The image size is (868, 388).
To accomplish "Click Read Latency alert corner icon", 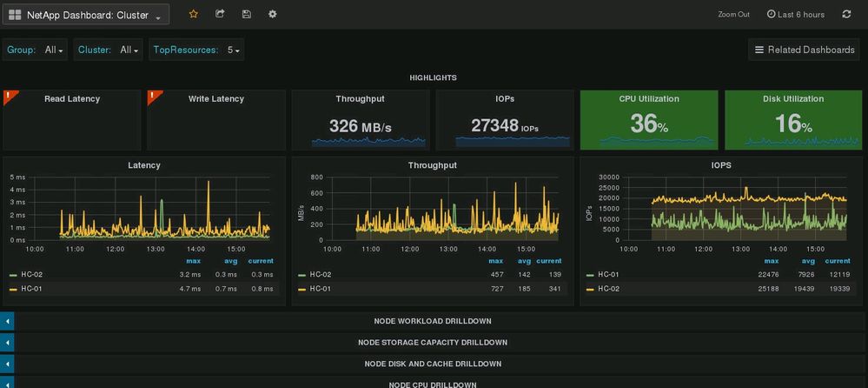I will 9,95.
